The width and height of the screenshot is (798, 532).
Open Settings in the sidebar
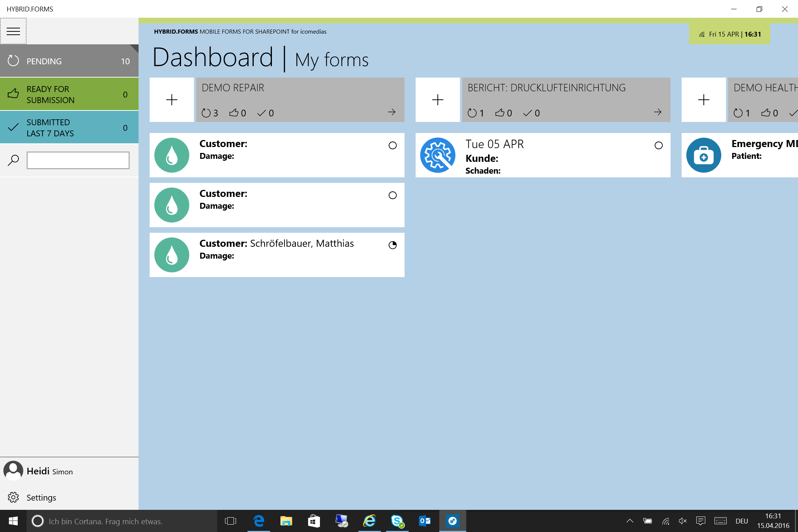pos(69,497)
